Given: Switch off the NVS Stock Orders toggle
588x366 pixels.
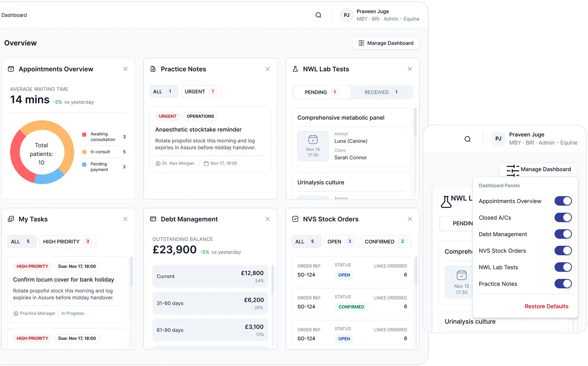Looking at the screenshot, I should pyautogui.click(x=563, y=251).
